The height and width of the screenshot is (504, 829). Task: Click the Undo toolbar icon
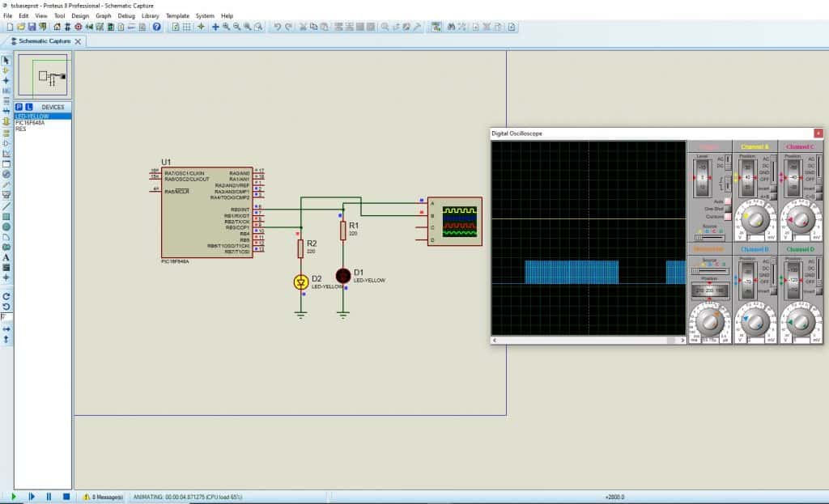click(x=278, y=27)
